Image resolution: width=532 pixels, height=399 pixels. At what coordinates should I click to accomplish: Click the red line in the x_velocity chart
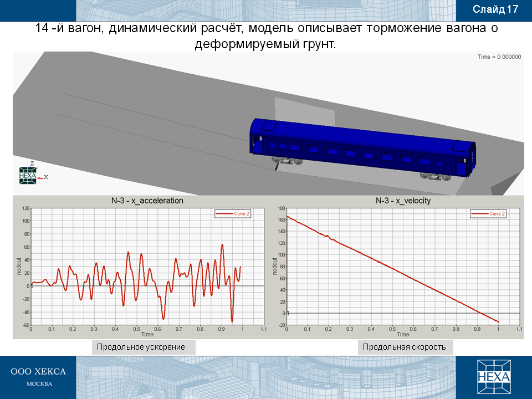pyautogui.click(x=392, y=269)
